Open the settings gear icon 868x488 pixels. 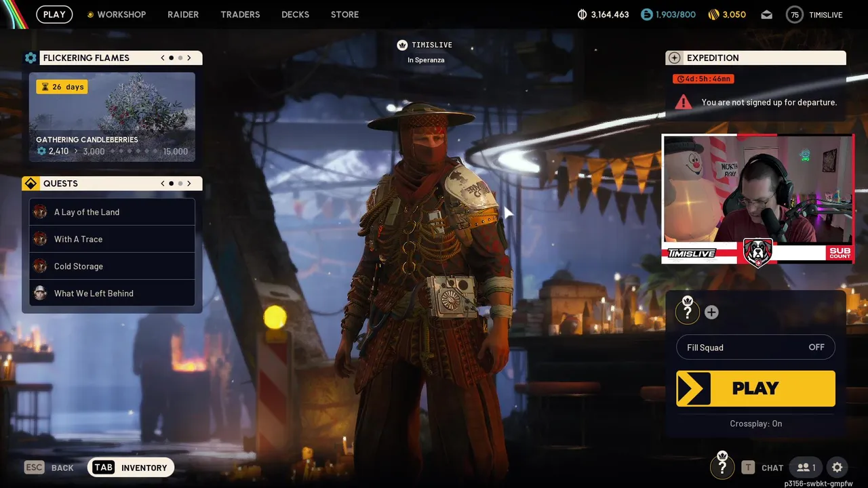click(837, 467)
